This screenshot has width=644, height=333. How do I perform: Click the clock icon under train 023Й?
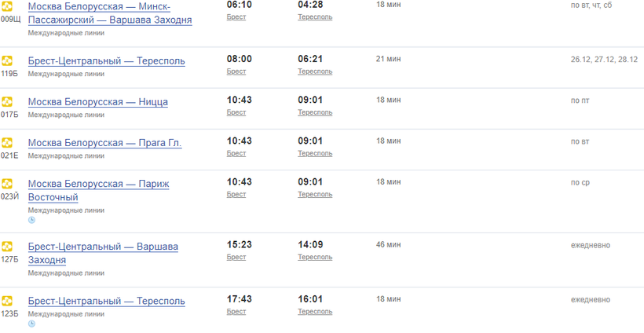click(31, 220)
